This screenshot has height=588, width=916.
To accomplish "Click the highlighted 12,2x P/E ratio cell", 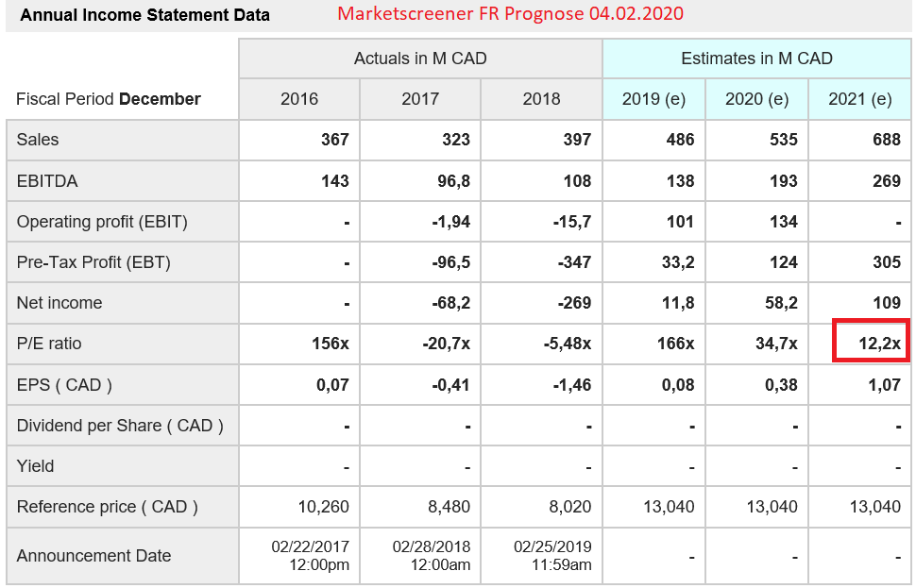I will coord(870,342).
